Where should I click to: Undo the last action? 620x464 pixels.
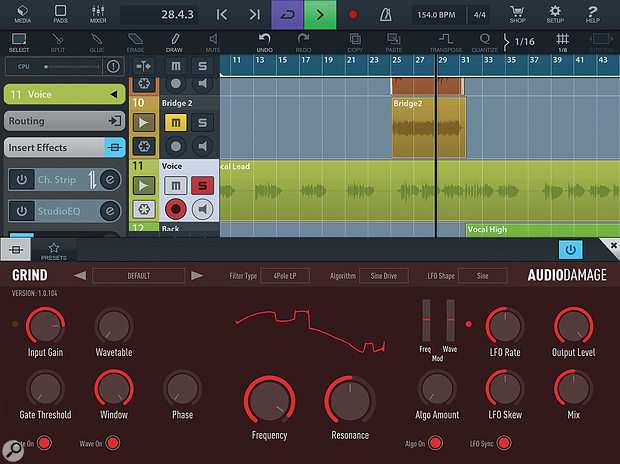coord(265,43)
